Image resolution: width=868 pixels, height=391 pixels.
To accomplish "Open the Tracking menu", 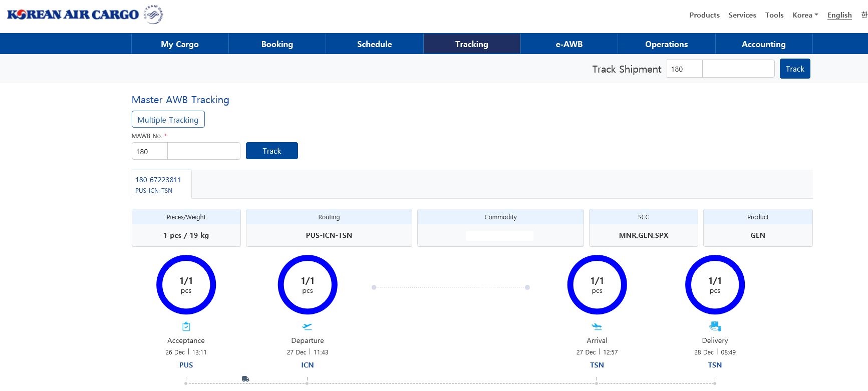I will [x=472, y=44].
